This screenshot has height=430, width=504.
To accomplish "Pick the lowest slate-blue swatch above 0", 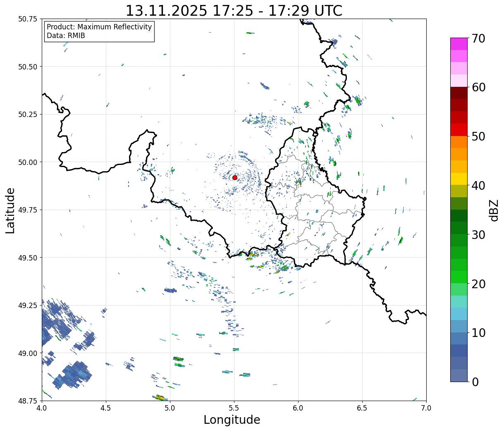I will click(x=459, y=375).
